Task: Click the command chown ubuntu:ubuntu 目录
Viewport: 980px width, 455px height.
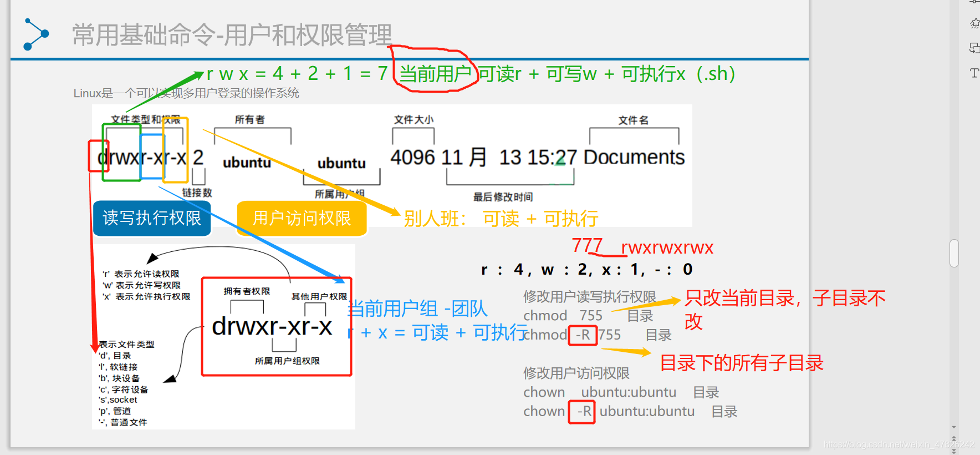Action: click(621, 392)
